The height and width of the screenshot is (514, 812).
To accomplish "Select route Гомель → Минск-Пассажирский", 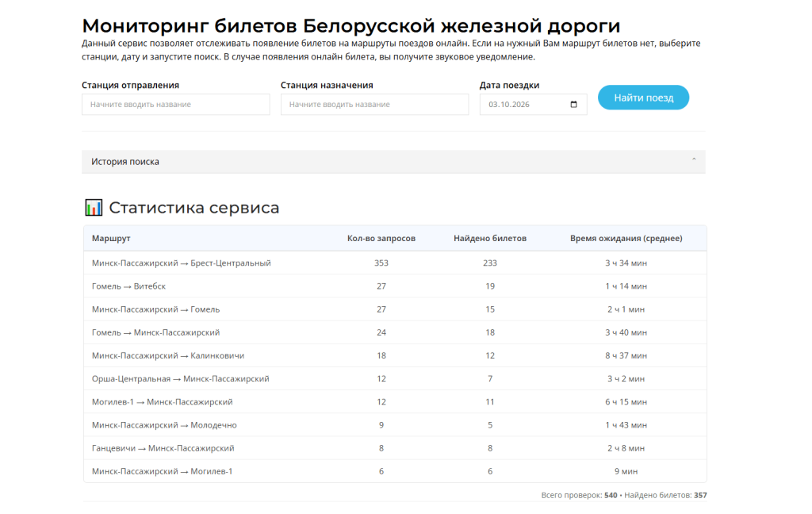I will (x=156, y=332).
